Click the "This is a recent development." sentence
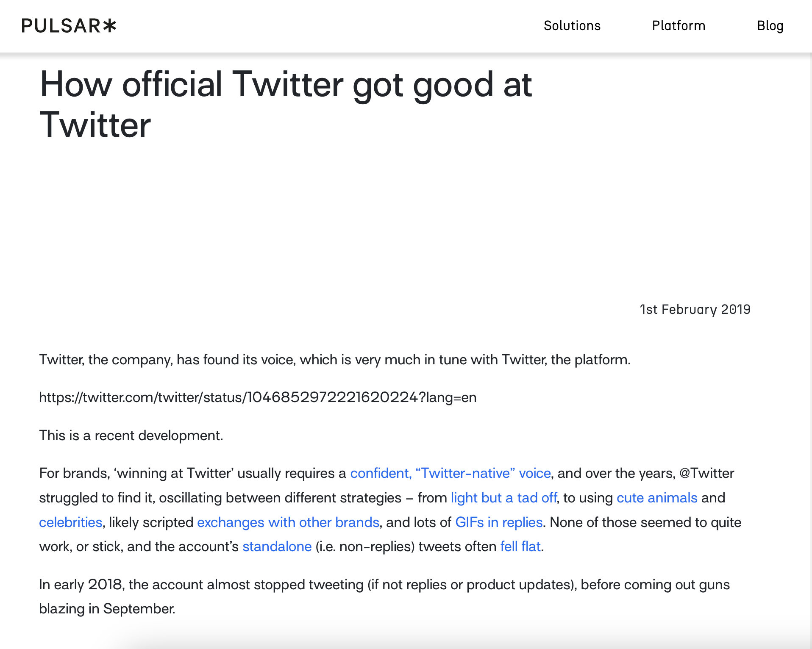Viewport: 812px width, 649px height. pos(131,435)
